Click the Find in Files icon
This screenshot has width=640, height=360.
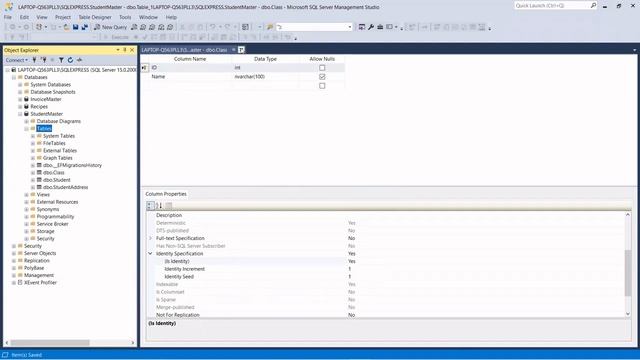[x=270, y=27]
